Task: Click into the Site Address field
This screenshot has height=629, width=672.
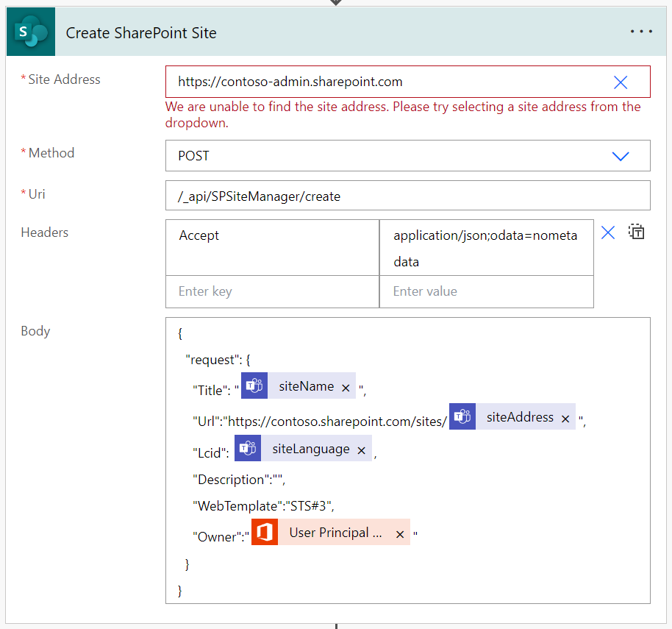Action: tap(407, 82)
